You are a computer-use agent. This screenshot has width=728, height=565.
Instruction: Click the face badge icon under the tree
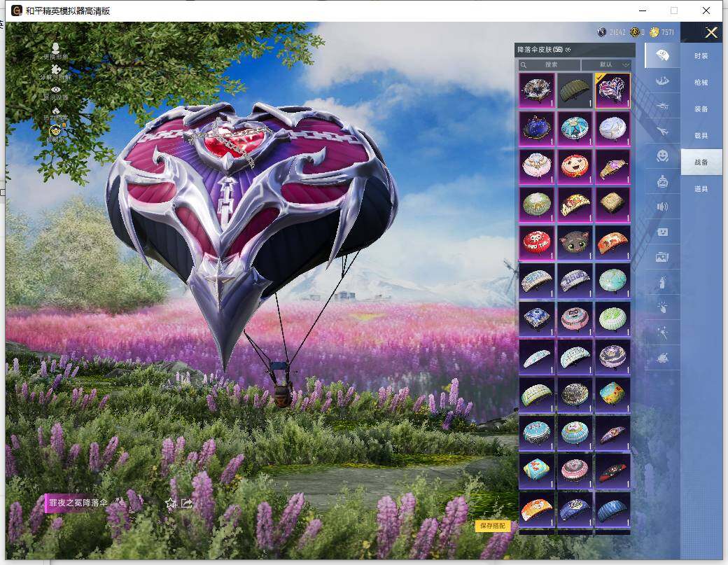click(55, 131)
